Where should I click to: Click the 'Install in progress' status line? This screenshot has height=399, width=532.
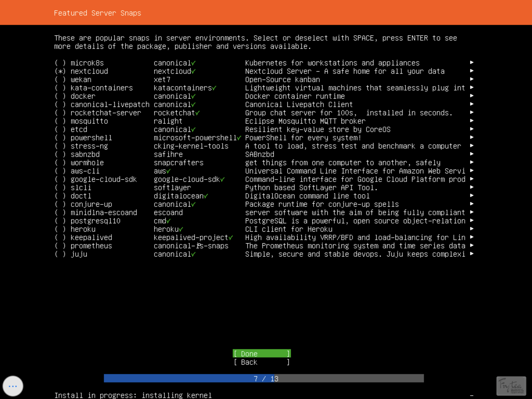click(133, 395)
